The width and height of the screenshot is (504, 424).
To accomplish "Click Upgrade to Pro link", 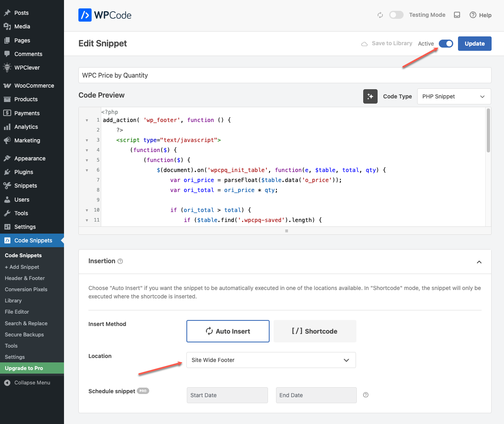I will pyautogui.click(x=32, y=368).
